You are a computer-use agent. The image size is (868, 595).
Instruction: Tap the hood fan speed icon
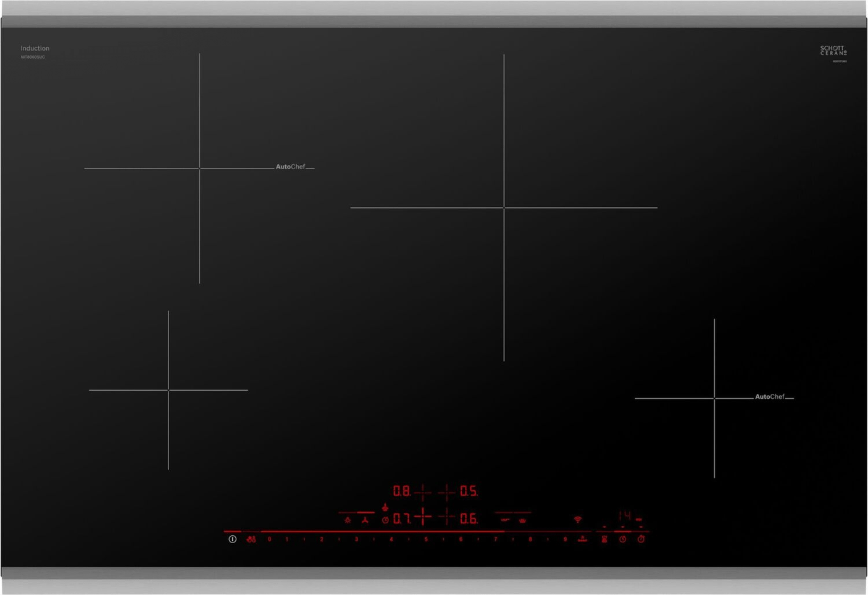(x=365, y=520)
